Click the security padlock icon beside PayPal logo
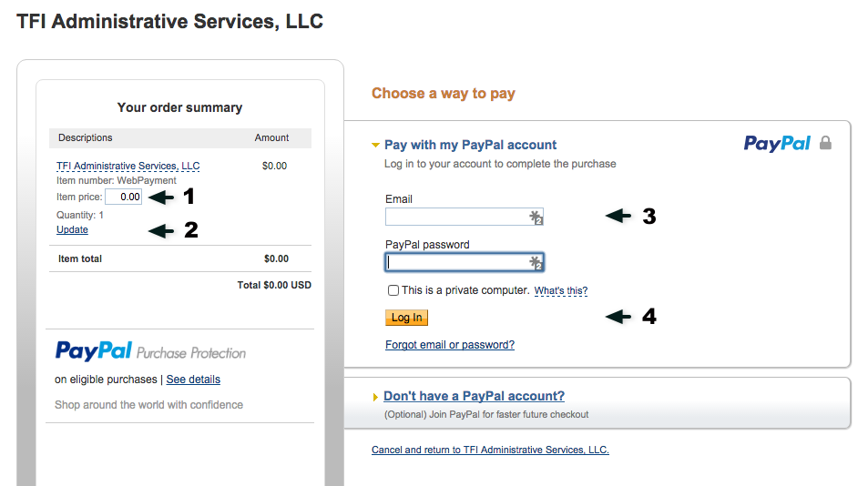868x486 pixels. [x=825, y=143]
